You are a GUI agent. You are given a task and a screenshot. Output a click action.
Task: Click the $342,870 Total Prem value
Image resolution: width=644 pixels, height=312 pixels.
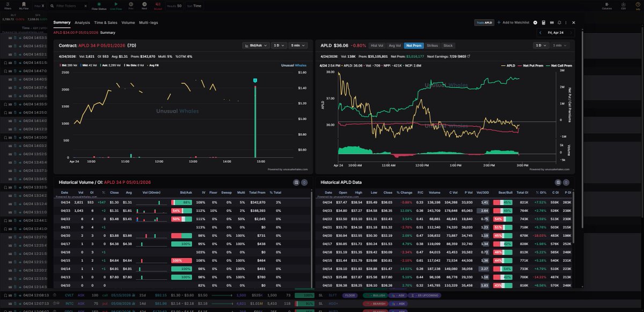[x=257, y=202]
